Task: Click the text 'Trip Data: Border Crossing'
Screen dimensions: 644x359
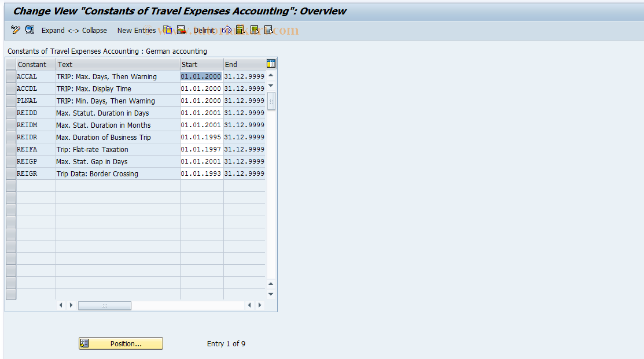Action: (97, 174)
